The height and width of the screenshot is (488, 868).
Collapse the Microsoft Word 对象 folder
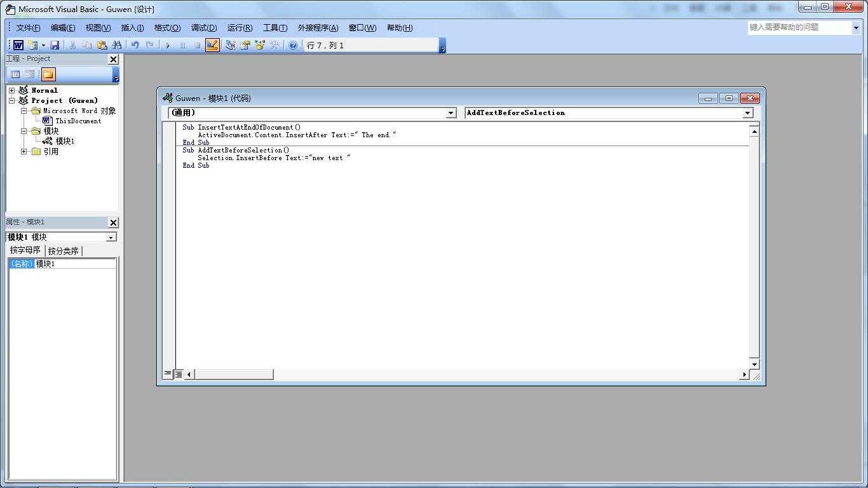click(x=24, y=111)
